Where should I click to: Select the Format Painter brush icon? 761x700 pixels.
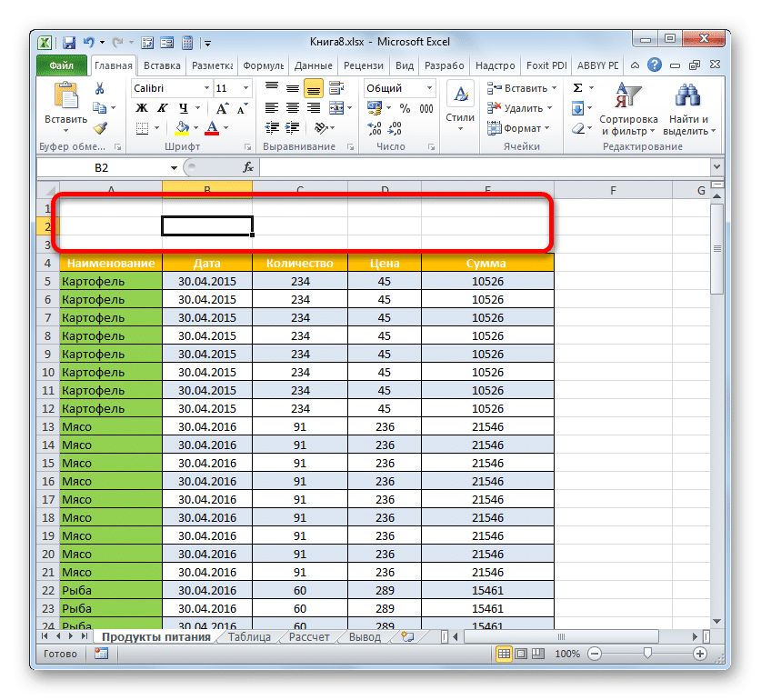click(x=100, y=128)
